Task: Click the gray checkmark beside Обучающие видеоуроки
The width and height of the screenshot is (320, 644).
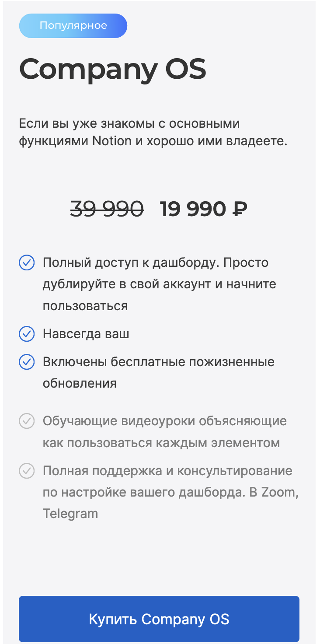Action: tap(27, 421)
